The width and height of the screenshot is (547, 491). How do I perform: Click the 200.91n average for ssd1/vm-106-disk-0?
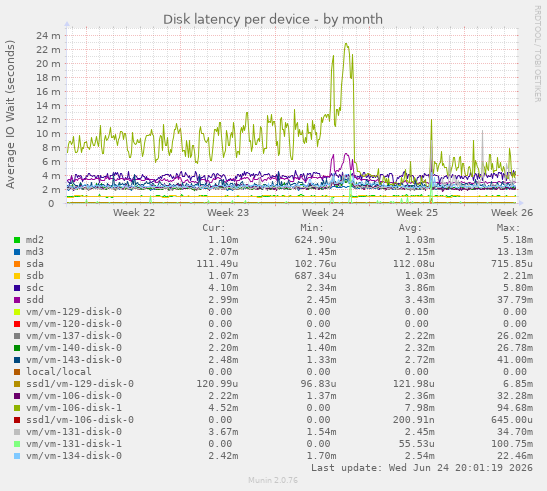pyautogui.click(x=414, y=420)
